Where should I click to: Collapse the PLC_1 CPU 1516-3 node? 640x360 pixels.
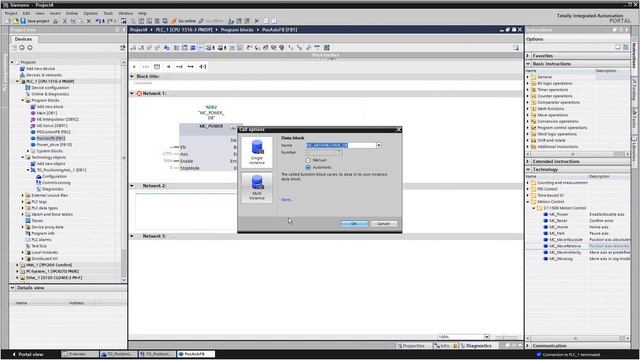tap(18, 81)
